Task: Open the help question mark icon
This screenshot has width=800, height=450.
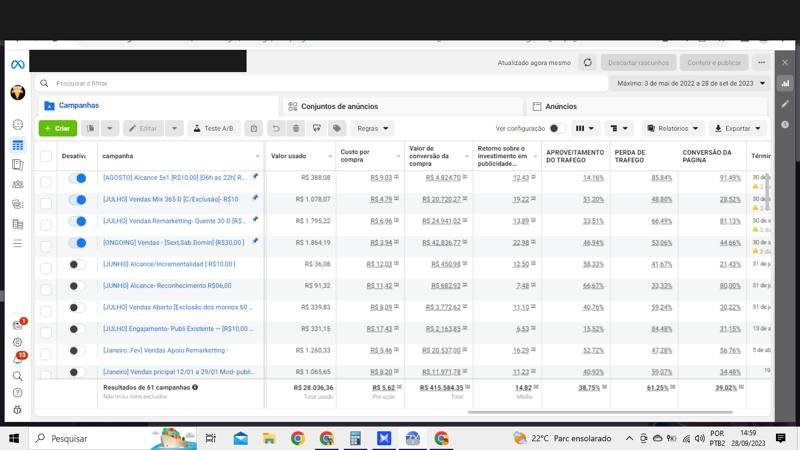Action: coord(17,392)
